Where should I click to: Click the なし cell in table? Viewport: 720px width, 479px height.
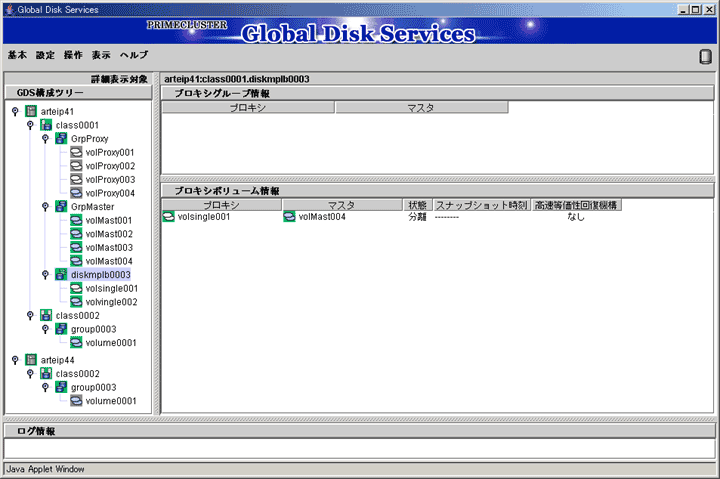576,217
